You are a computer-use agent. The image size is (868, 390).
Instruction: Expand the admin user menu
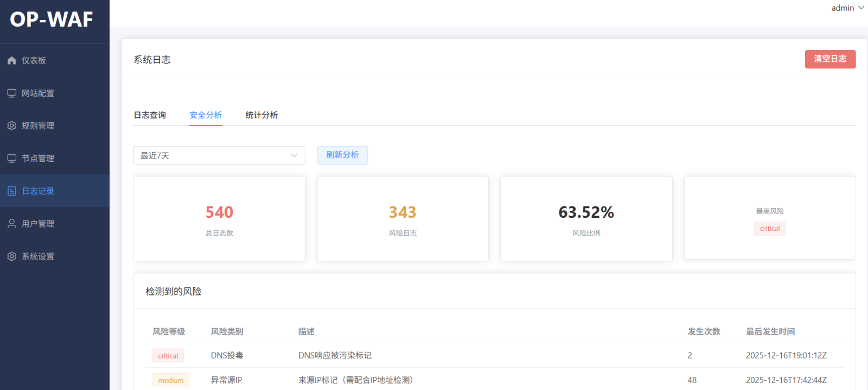click(x=847, y=8)
